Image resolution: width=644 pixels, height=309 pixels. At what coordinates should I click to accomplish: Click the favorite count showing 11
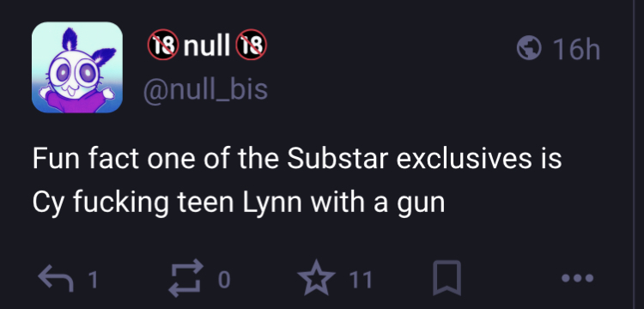tap(361, 280)
